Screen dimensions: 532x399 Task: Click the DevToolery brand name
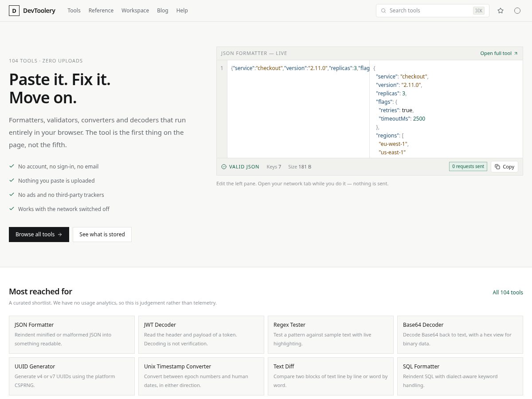coord(39,11)
